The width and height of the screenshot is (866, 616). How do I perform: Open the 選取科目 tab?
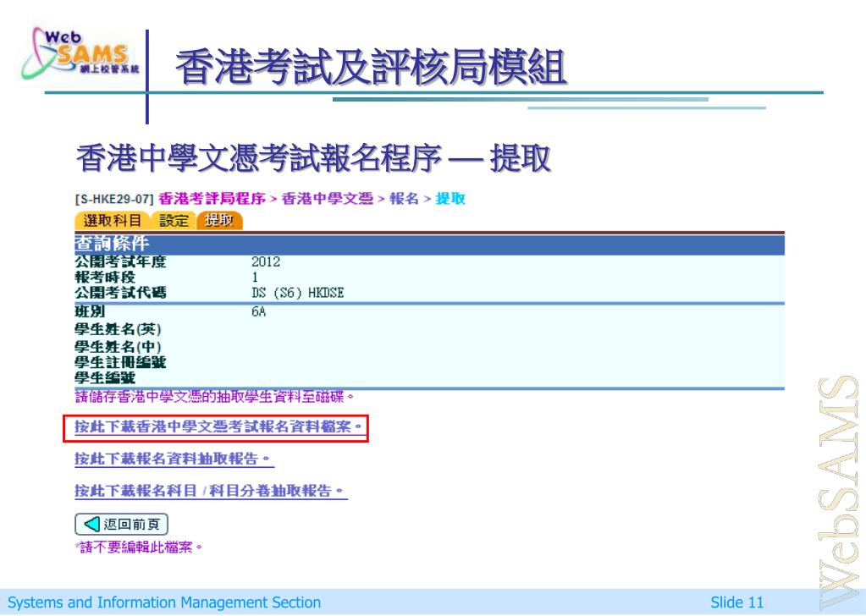click(112, 220)
